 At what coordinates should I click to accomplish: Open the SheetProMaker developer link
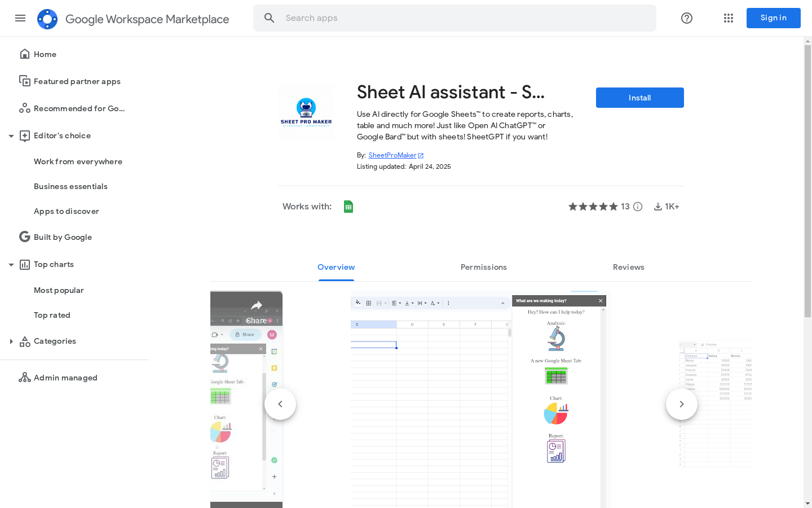(x=392, y=155)
